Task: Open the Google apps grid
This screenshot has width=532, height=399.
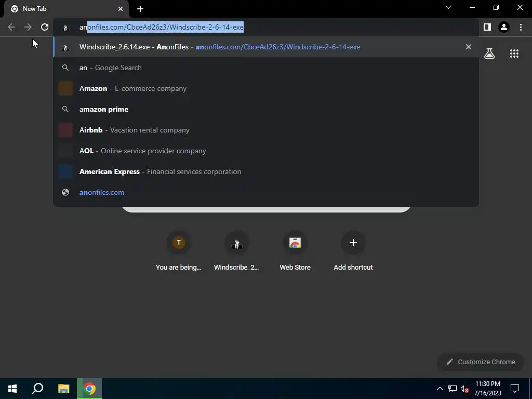Action: (514, 54)
